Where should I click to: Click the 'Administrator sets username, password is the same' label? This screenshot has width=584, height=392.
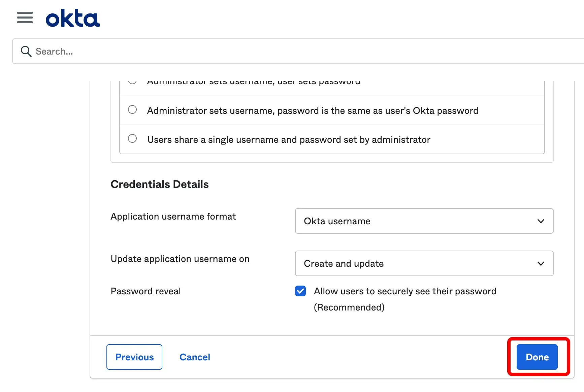pos(313,110)
